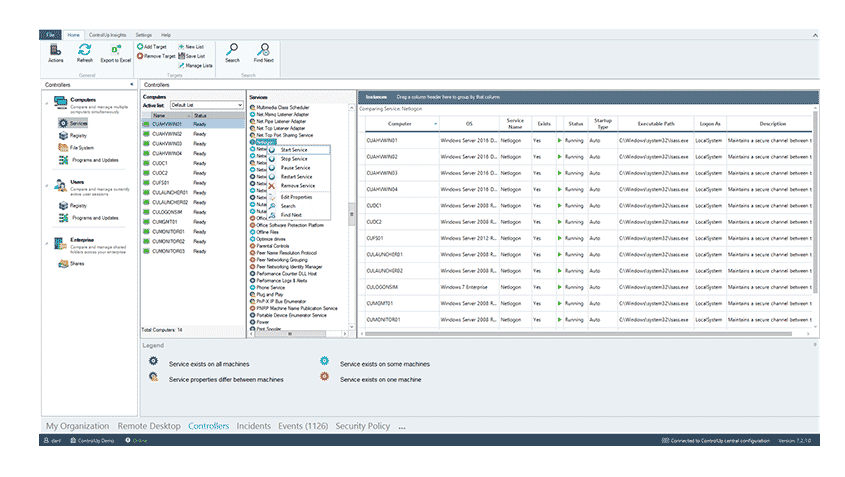Open the Events (1126) view
The width and height of the screenshot is (845, 477).
tap(303, 426)
